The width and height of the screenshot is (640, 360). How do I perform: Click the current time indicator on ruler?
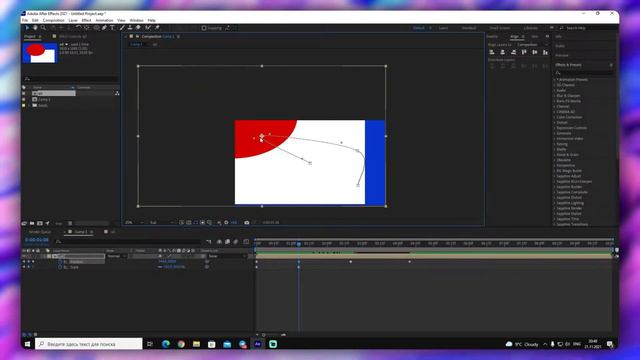(299, 244)
